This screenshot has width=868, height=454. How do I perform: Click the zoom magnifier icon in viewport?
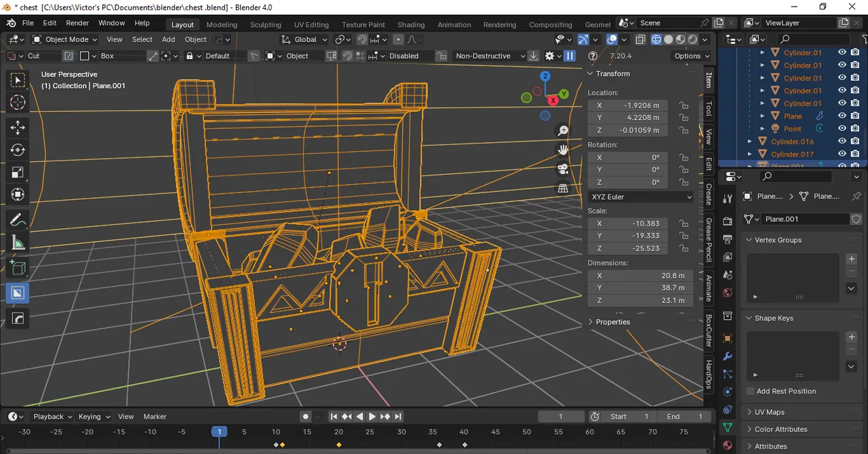pos(563,131)
